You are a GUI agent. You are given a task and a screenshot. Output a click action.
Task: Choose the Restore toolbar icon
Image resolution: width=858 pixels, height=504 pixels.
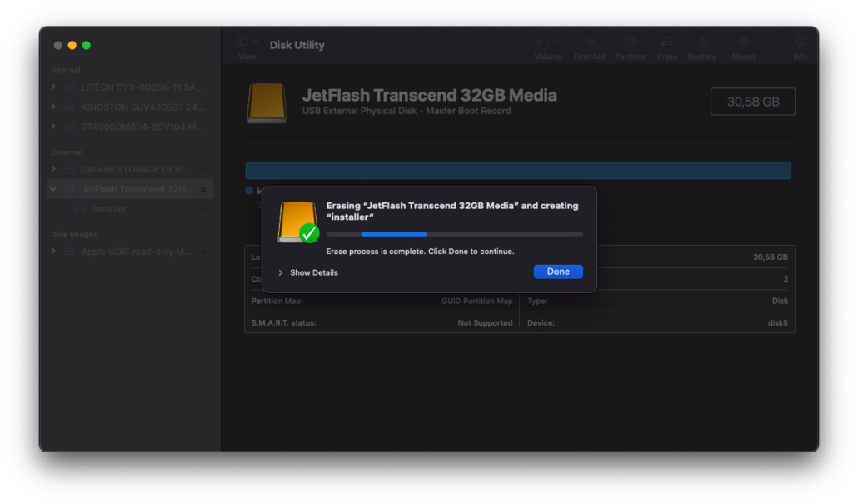702,42
